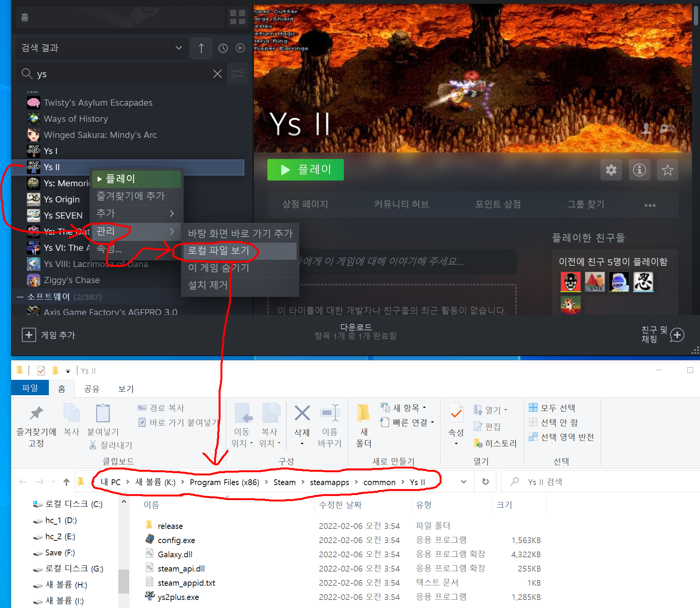
Task: Click the 삭제 X icon
Action: [x=302, y=413]
